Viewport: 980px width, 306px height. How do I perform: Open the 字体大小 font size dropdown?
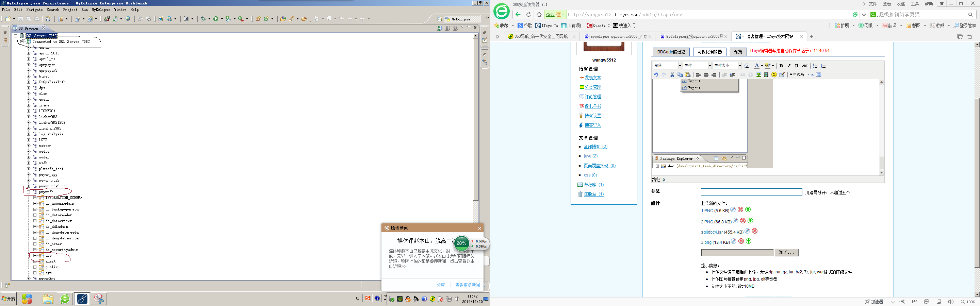coord(739,66)
